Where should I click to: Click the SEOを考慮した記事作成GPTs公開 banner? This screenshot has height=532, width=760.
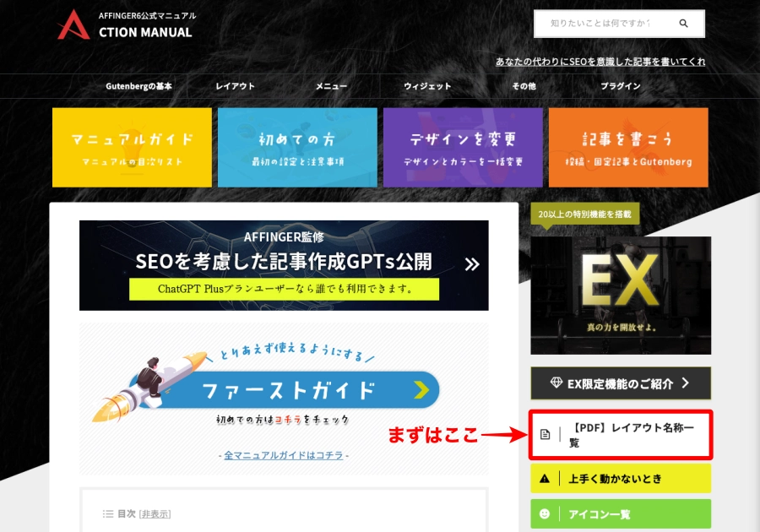click(x=284, y=265)
